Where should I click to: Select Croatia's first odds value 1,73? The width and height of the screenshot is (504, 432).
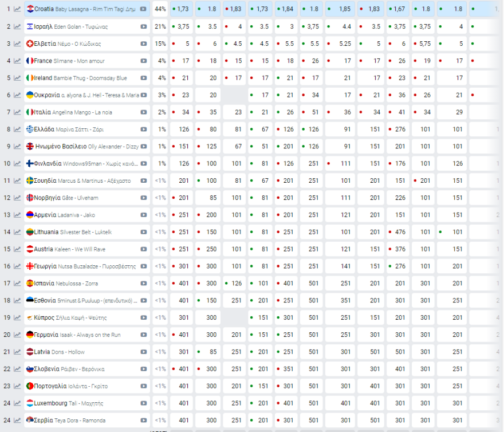click(183, 9)
